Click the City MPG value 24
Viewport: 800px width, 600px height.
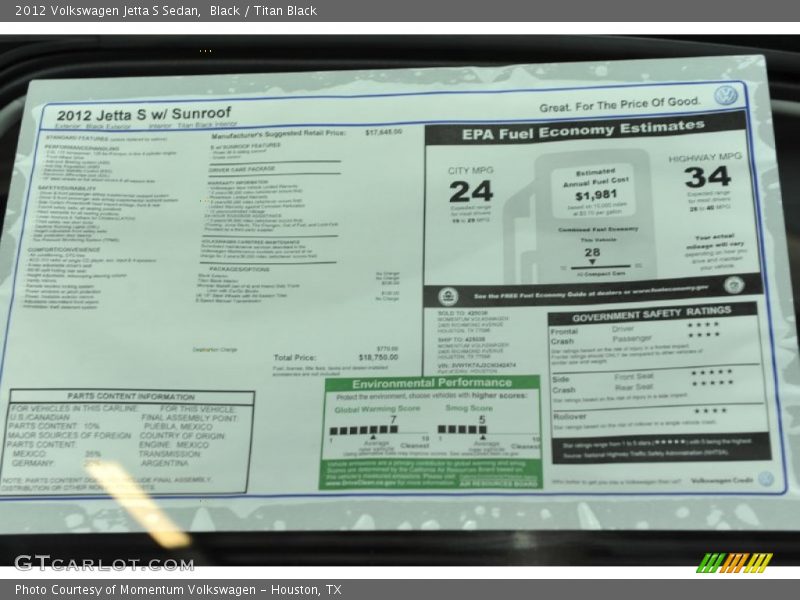click(470, 192)
